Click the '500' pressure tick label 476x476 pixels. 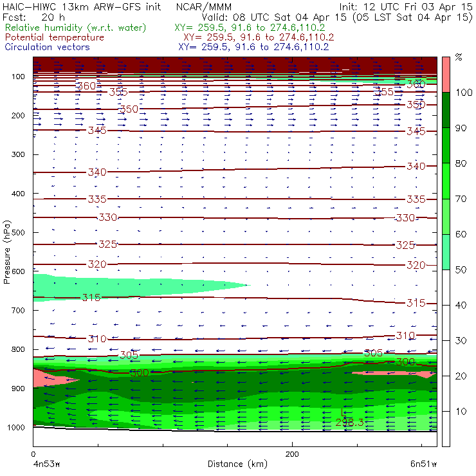pos(18,233)
